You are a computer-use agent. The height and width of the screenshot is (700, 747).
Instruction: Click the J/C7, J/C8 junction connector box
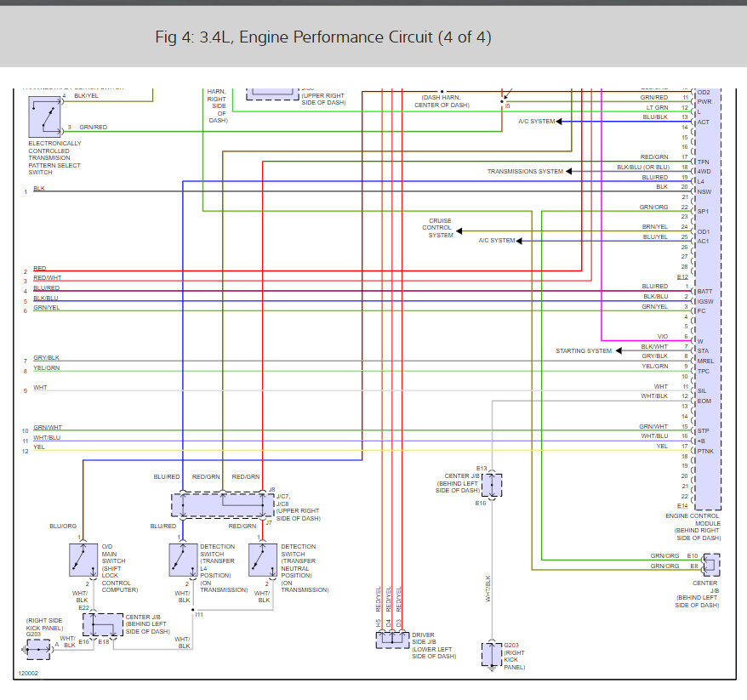[222, 504]
